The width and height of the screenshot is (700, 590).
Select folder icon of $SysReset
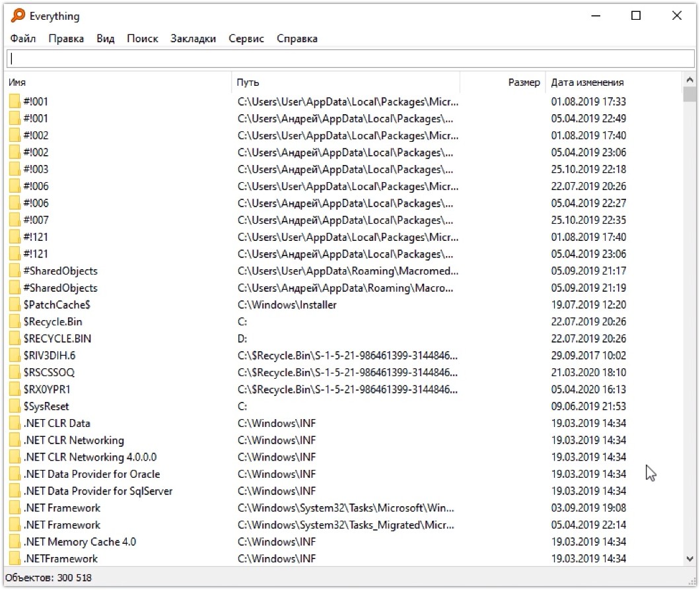15,407
